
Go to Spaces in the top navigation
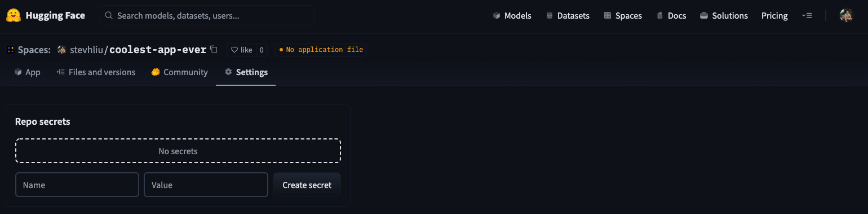(x=623, y=16)
